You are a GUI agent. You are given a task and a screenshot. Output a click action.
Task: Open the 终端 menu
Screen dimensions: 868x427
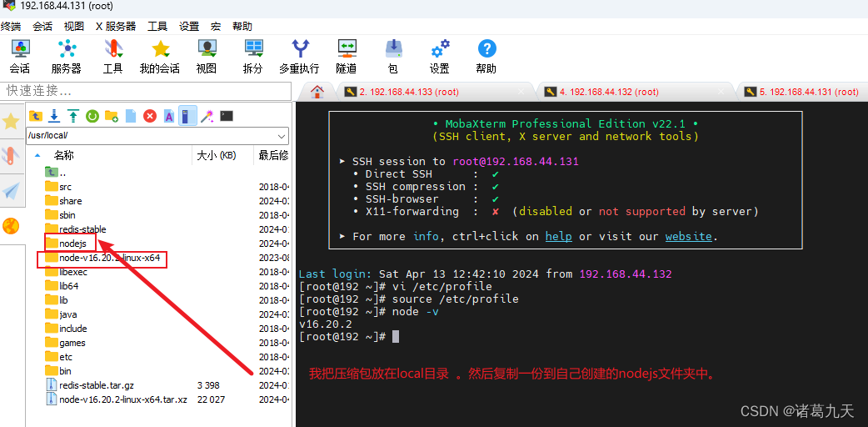[x=11, y=26]
